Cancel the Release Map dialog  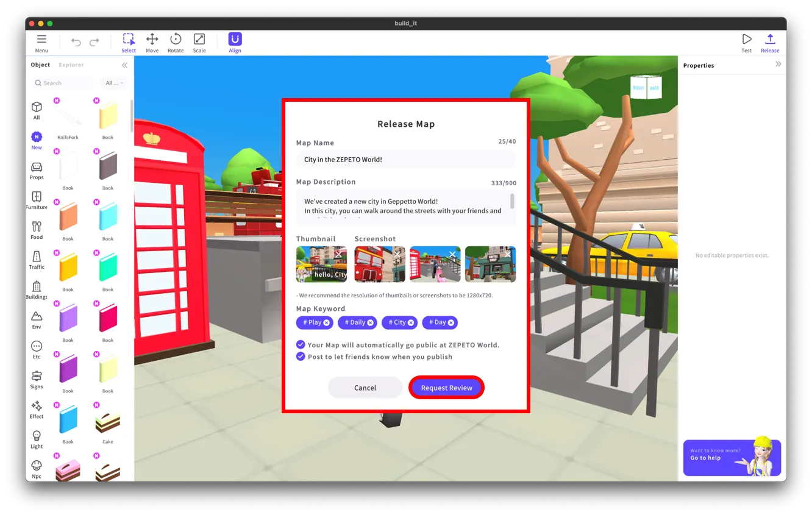365,388
